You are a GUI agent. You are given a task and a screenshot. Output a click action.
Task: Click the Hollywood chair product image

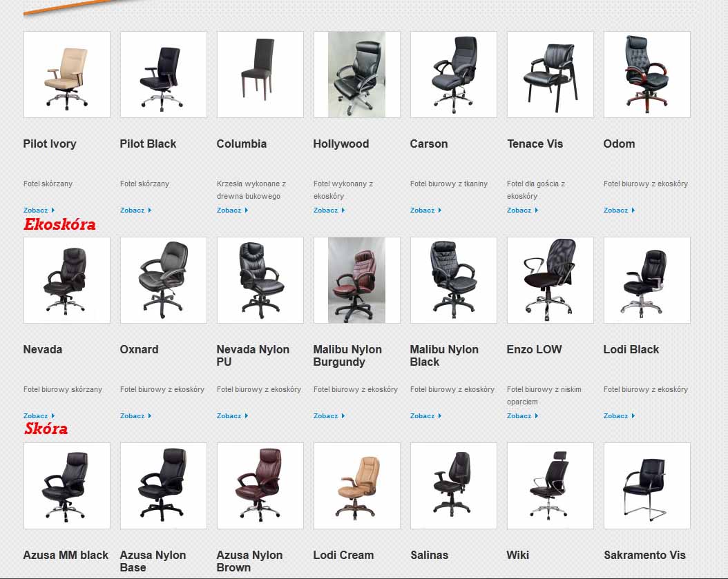[x=356, y=75]
